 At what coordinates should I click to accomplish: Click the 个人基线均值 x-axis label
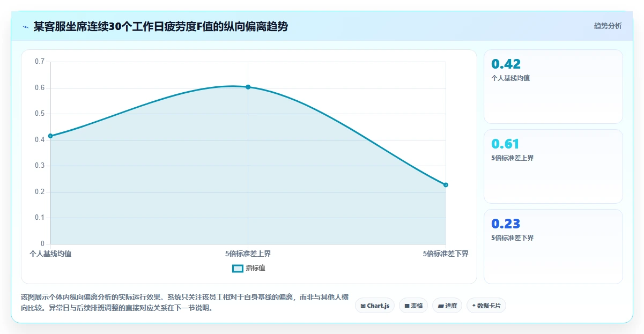click(50, 254)
